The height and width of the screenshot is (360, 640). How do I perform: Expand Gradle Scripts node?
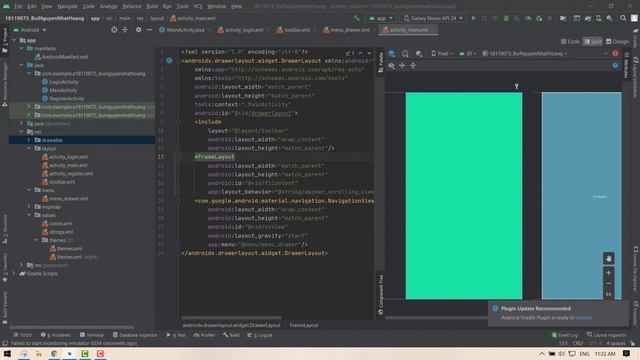point(14,273)
